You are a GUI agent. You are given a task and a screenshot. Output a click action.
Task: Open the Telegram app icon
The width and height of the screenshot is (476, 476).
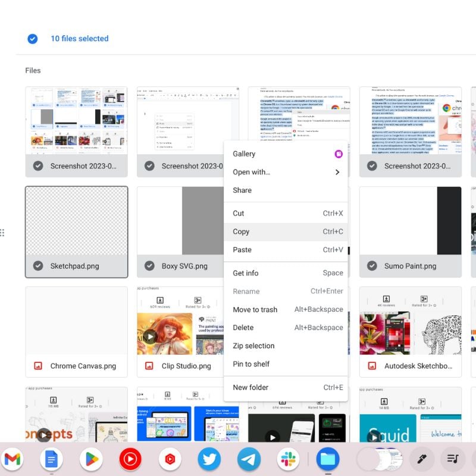point(249,459)
